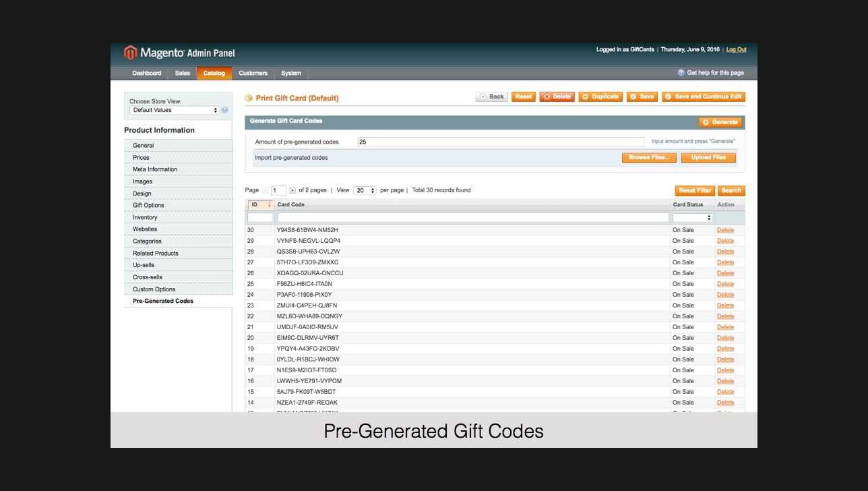Delete card code Y94S8-61BW4-NM52H
Viewport: 868px width, 491px height.
pos(725,230)
